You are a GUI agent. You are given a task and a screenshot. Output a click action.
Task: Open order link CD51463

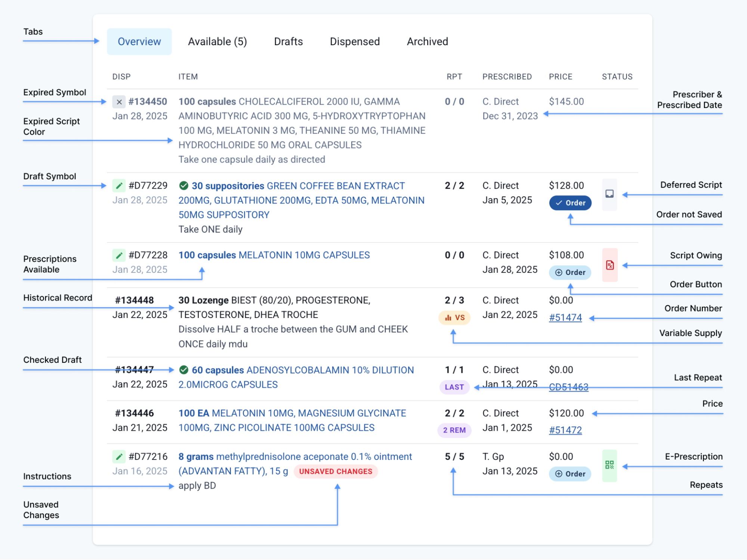click(568, 387)
